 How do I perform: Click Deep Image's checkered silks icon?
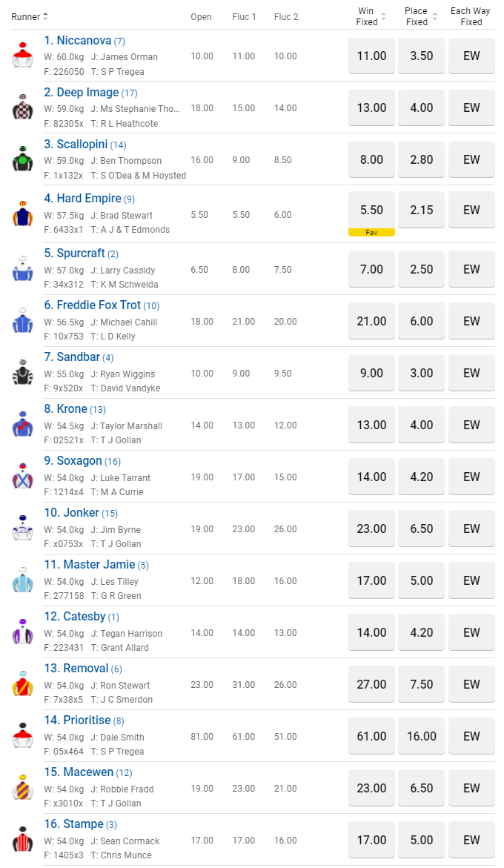23,108
